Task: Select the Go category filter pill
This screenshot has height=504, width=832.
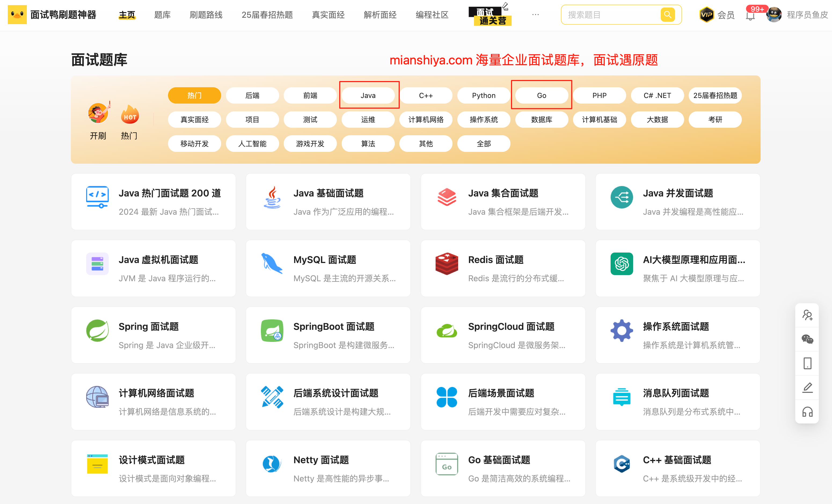Action: coord(541,96)
